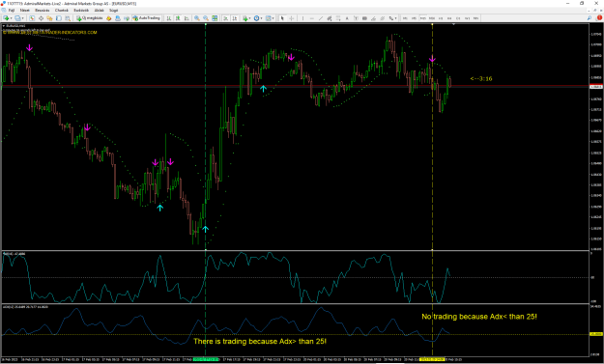Tile chart windows with grid icon

click(215, 18)
